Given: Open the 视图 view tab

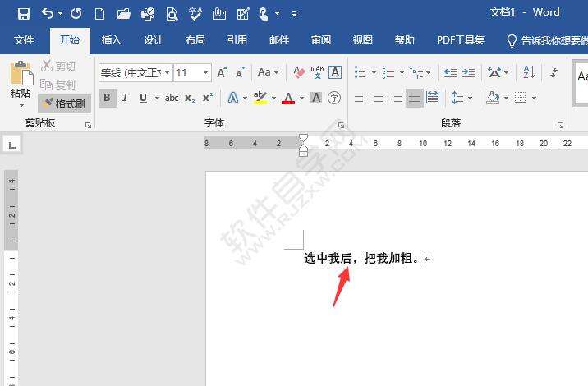Looking at the screenshot, I should [363, 39].
